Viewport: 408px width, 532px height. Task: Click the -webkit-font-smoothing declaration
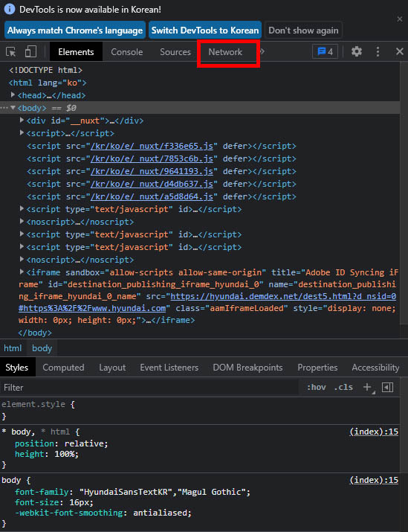pyautogui.click(x=103, y=513)
